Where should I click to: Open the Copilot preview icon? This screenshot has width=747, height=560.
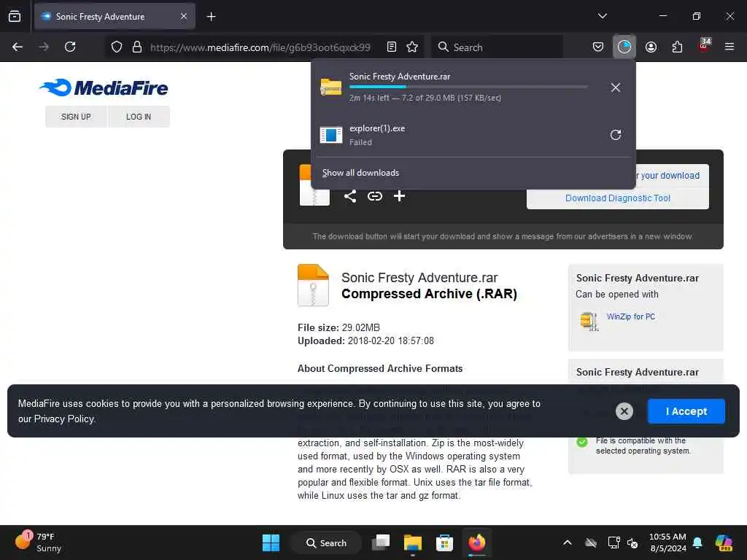coord(724,542)
